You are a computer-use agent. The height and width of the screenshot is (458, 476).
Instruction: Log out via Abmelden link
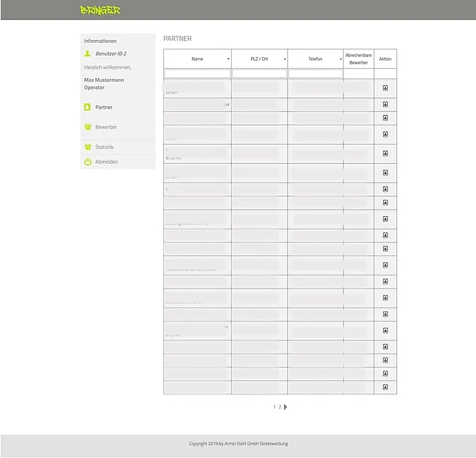[x=107, y=162]
